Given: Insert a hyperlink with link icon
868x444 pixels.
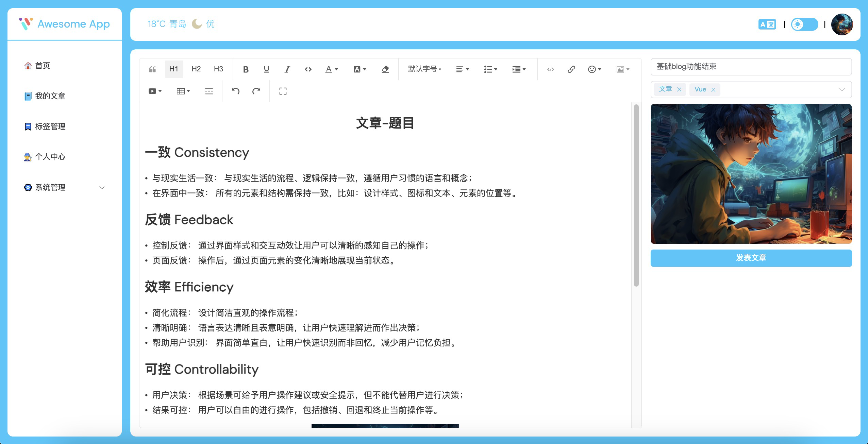Looking at the screenshot, I should click(571, 69).
